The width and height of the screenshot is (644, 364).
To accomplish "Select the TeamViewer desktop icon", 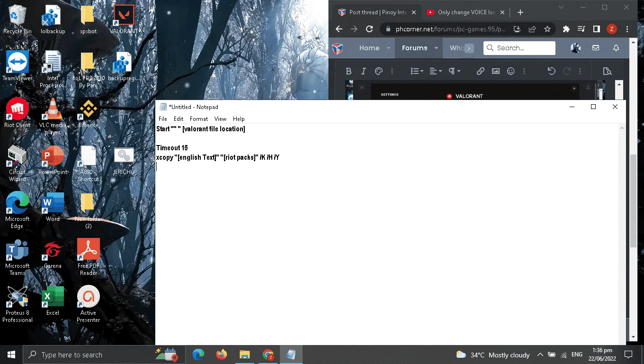I will click(x=18, y=66).
